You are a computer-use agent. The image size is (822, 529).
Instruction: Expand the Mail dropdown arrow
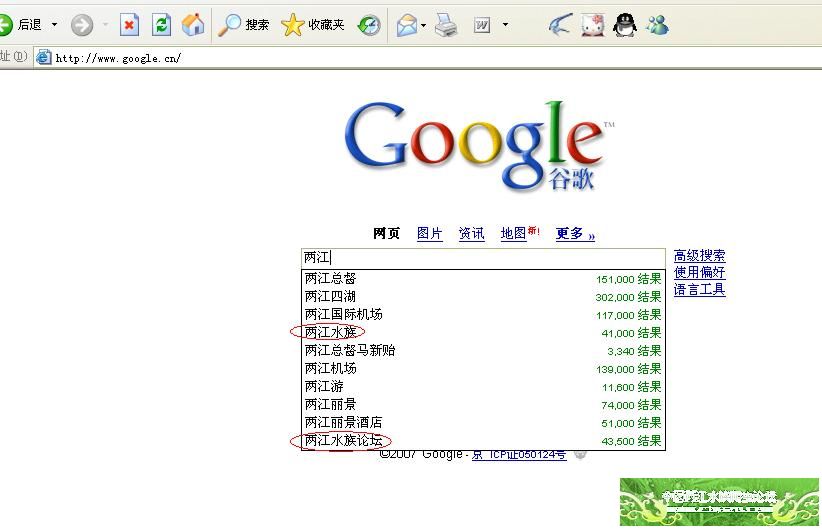(423, 25)
